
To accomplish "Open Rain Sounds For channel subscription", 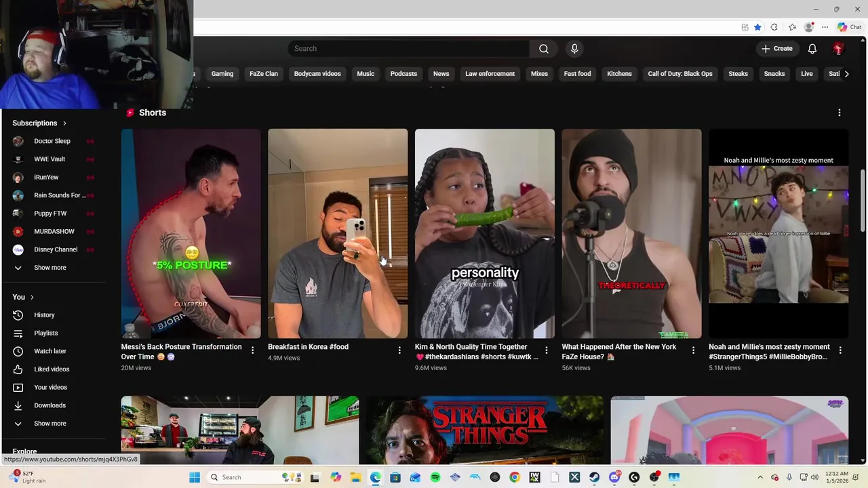I will click(53, 195).
